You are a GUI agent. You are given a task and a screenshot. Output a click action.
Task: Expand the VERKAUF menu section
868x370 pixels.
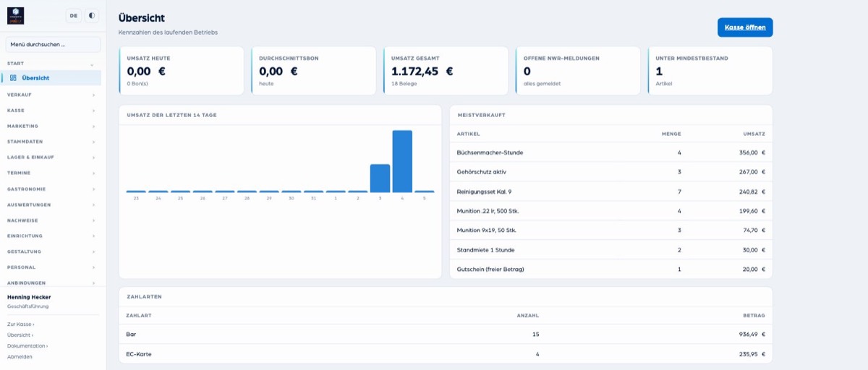coord(51,95)
